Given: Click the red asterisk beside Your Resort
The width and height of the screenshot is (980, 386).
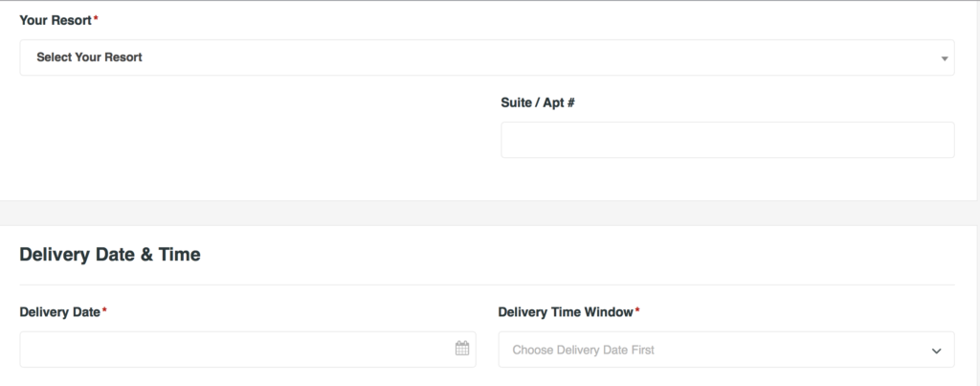Looking at the screenshot, I should [96, 18].
